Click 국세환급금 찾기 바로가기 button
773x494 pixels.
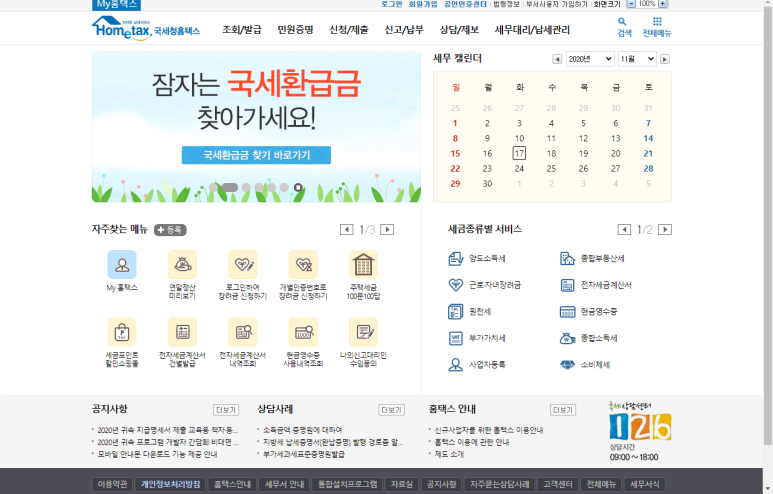256,155
